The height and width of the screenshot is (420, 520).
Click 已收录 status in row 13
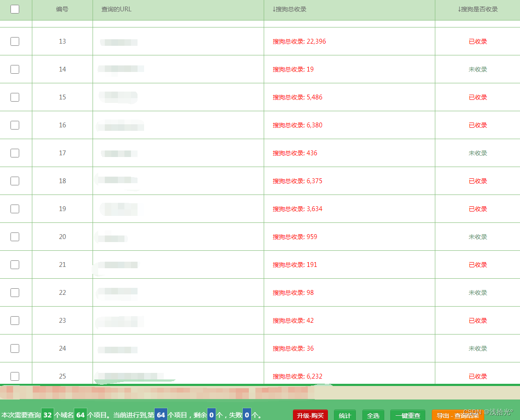478,41
